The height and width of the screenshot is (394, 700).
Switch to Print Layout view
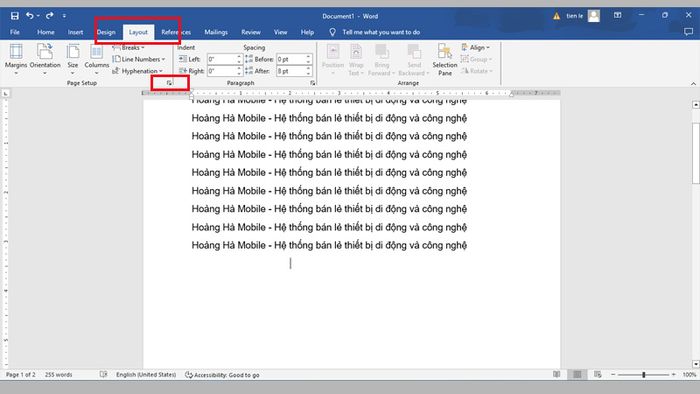coord(577,374)
